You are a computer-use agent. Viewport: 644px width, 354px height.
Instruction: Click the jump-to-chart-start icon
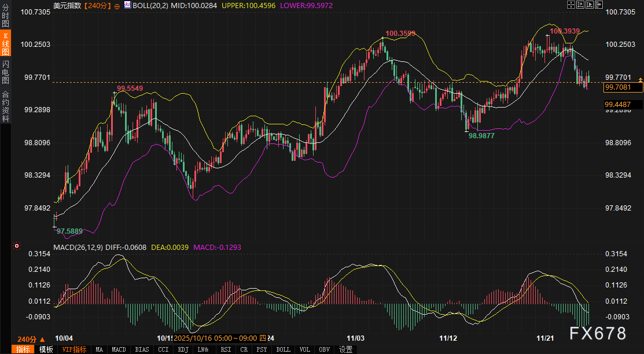coord(580,5)
